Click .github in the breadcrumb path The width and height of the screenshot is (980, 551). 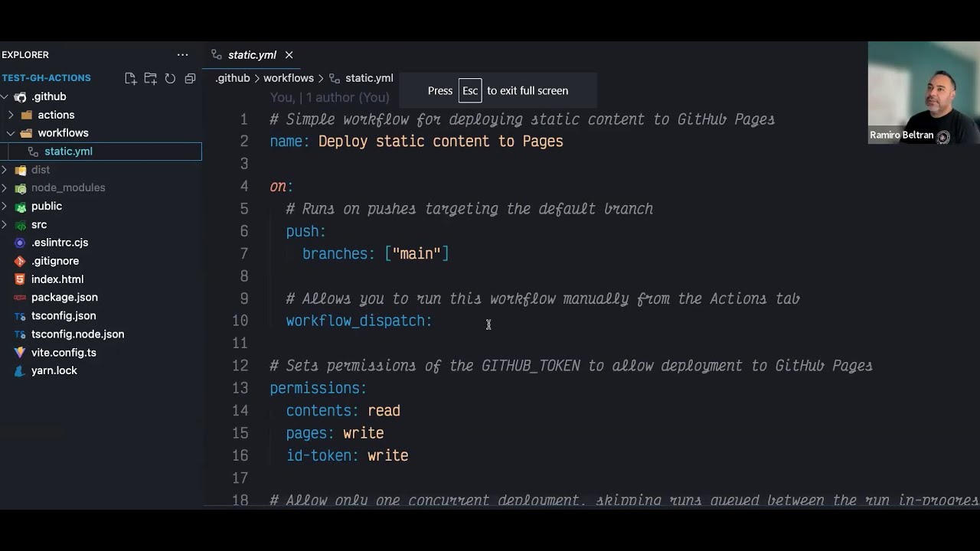[x=233, y=78]
